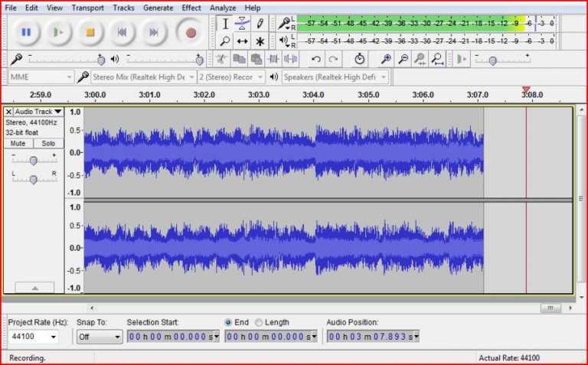Click the Undo arrow icon
Image resolution: width=588 pixels, height=365 pixels.
point(315,59)
